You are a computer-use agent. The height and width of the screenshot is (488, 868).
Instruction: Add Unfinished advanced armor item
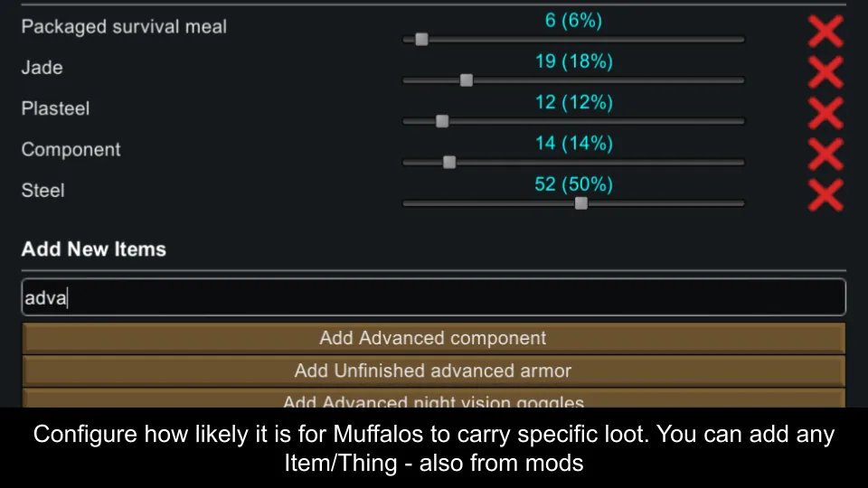click(433, 371)
